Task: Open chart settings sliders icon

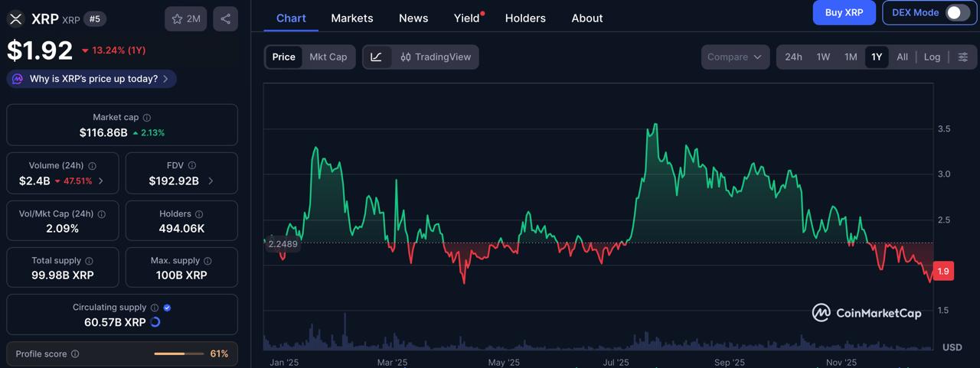Action: pos(963,57)
